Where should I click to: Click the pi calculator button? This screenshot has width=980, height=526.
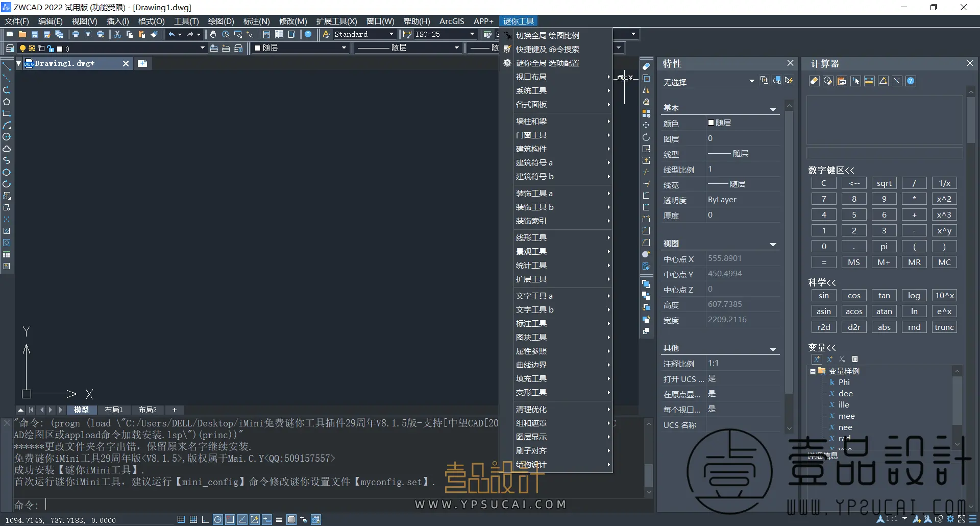point(884,247)
